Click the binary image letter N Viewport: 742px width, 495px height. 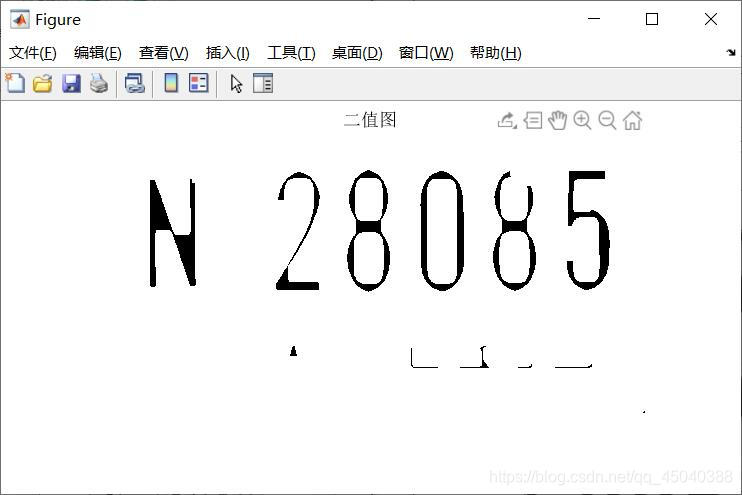(x=172, y=233)
